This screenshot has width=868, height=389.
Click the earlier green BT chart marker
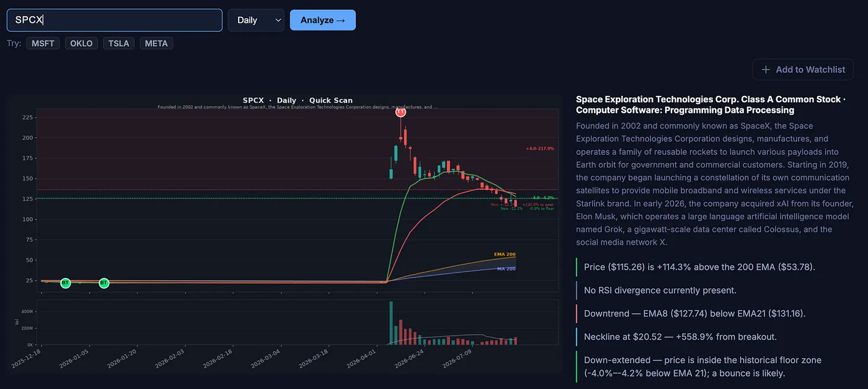tap(66, 283)
